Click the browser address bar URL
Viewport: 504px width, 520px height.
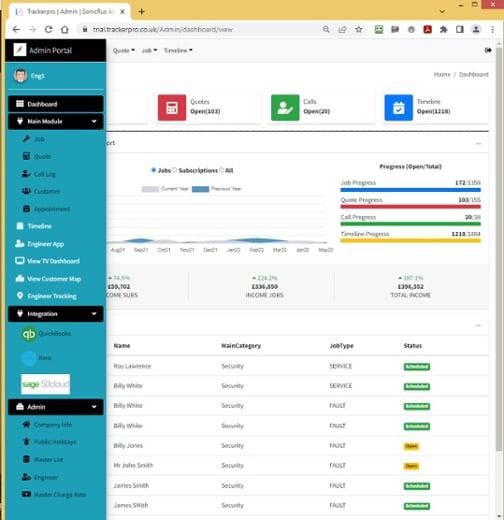tap(163, 29)
